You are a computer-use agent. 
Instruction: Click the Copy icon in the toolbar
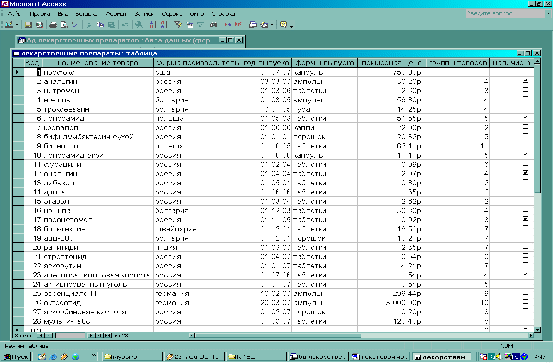point(100,25)
